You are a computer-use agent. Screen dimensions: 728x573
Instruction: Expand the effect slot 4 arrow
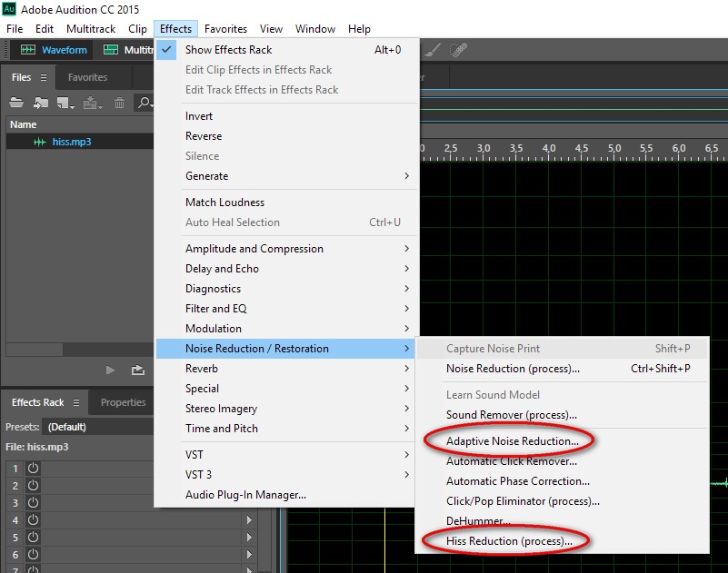tap(248, 520)
